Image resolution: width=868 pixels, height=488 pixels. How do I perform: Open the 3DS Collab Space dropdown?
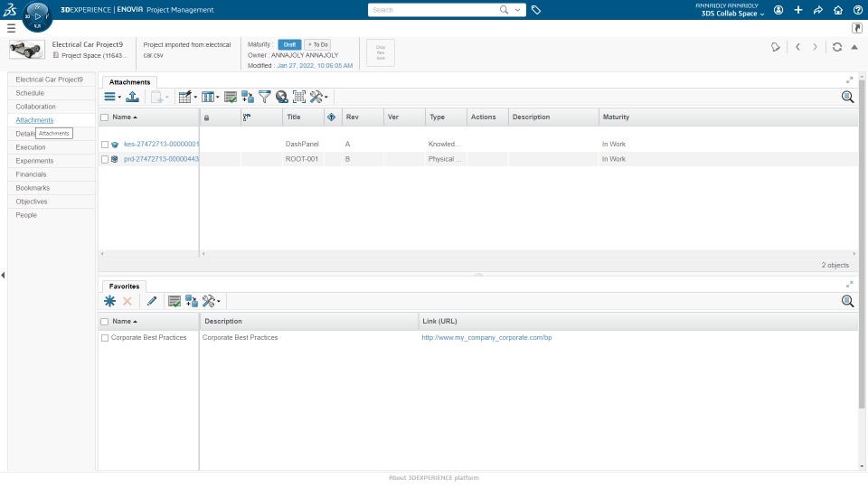(732, 14)
